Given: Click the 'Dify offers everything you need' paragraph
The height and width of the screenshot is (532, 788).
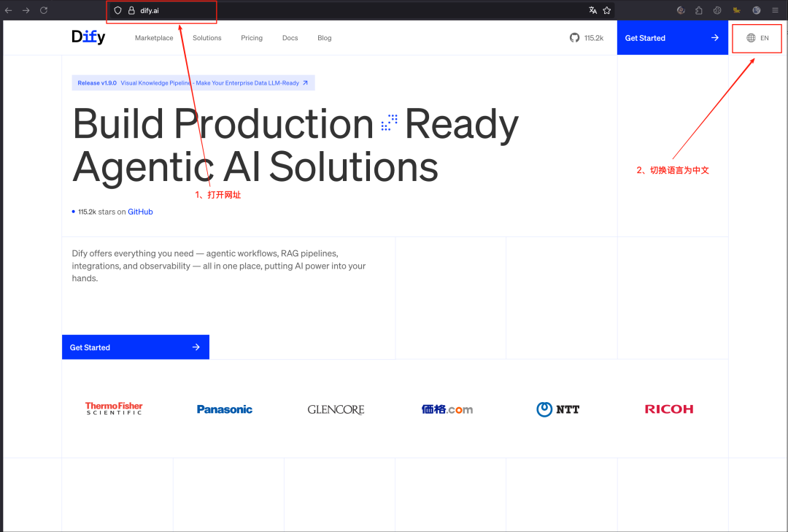Looking at the screenshot, I should [219, 266].
